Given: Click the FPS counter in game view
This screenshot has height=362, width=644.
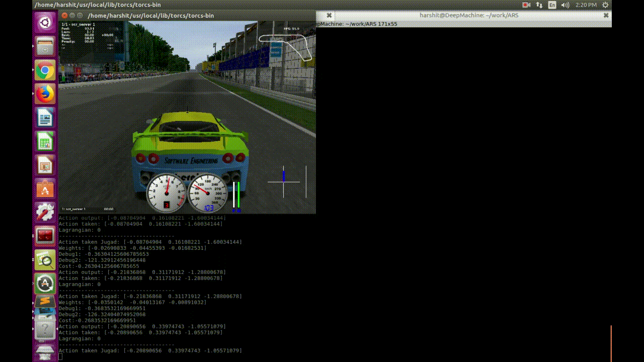Looking at the screenshot, I should pyautogui.click(x=291, y=29).
